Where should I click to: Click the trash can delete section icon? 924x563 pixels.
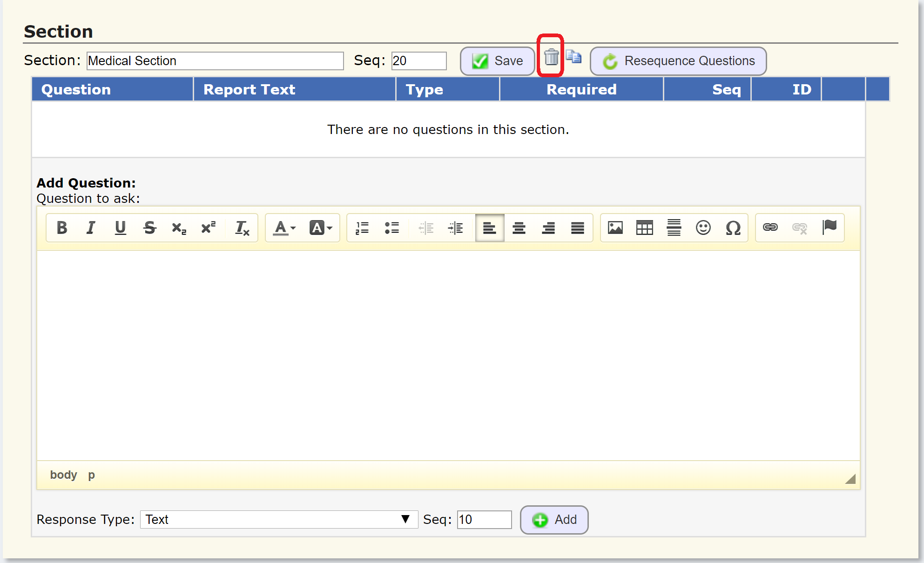coord(551,58)
